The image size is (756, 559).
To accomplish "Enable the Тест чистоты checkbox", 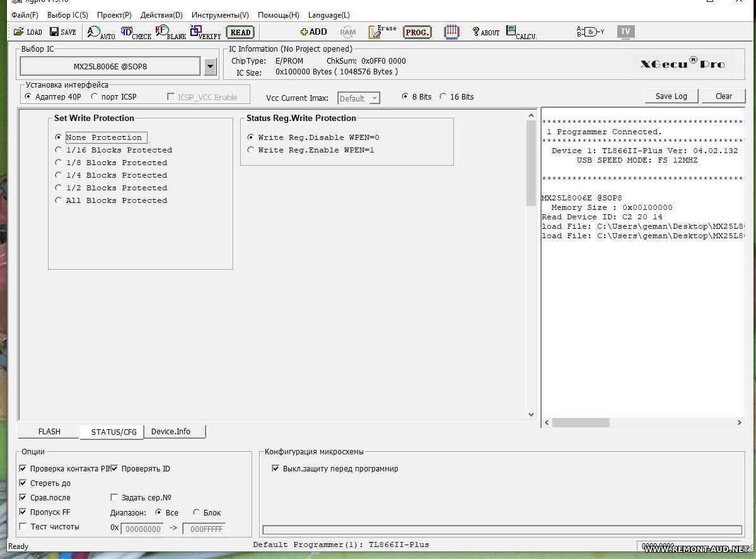I will click(x=23, y=527).
